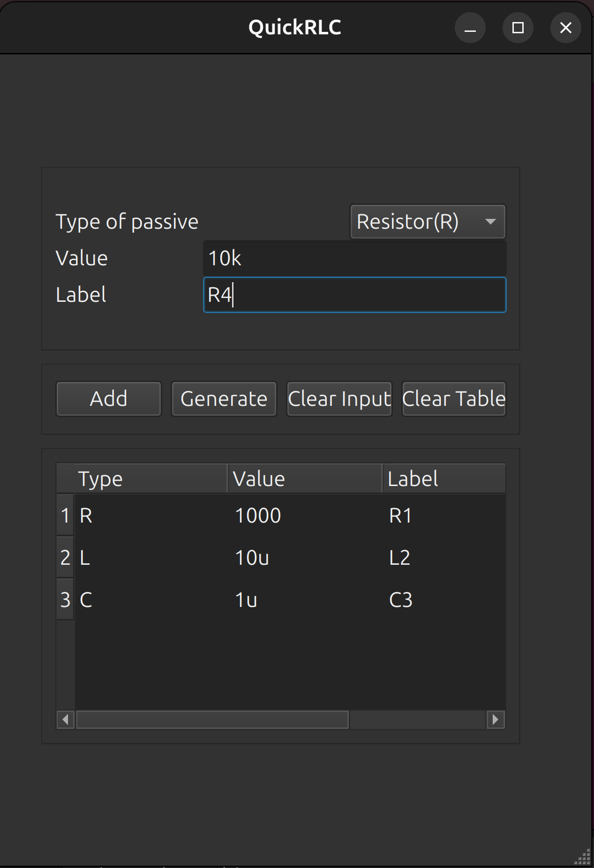Select the C type cell in row 3
The height and width of the screenshot is (868, 594).
click(150, 600)
